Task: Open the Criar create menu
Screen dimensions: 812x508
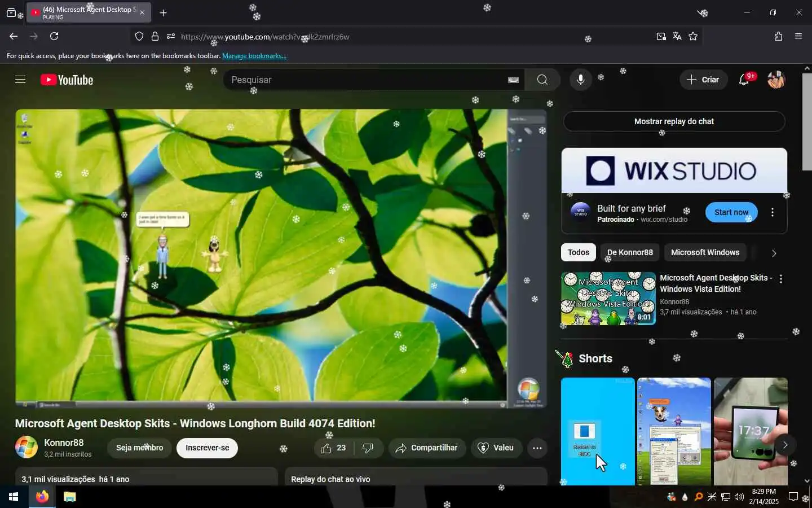Action: point(703,80)
